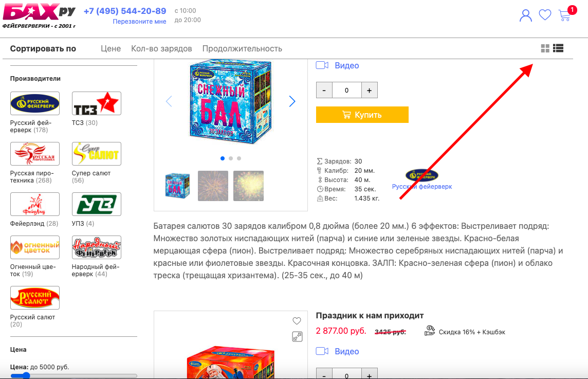
Task: Expand the Праздник к нам приходит image
Action: click(297, 337)
